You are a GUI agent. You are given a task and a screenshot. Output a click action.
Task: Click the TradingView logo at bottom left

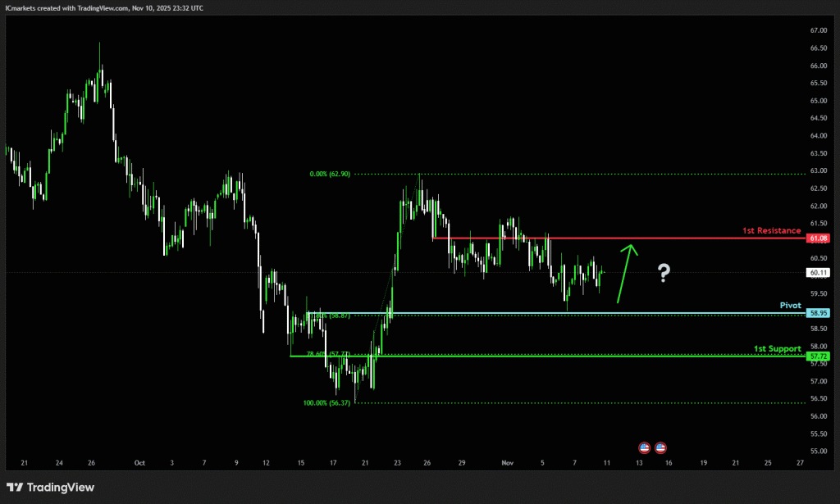pyautogui.click(x=51, y=488)
